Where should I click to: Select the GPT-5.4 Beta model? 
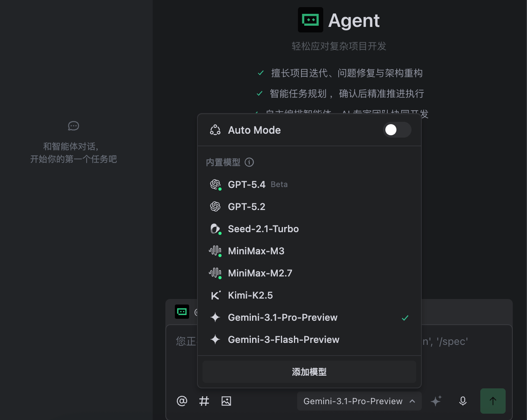point(309,184)
